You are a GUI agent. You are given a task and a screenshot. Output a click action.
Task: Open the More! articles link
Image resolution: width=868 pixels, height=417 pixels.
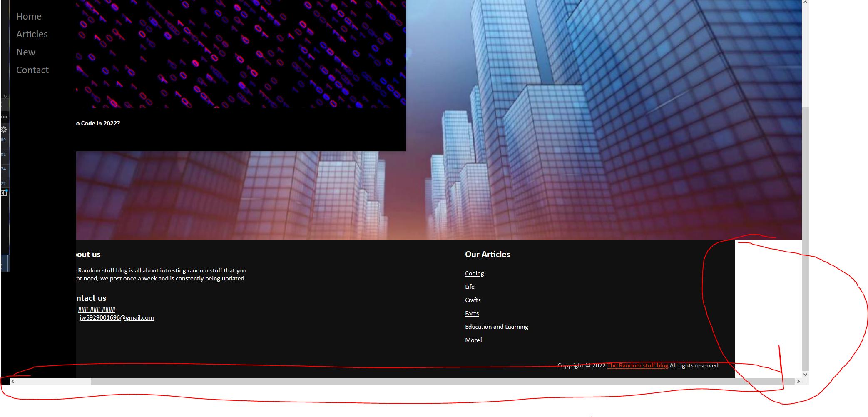pos(473,340)
